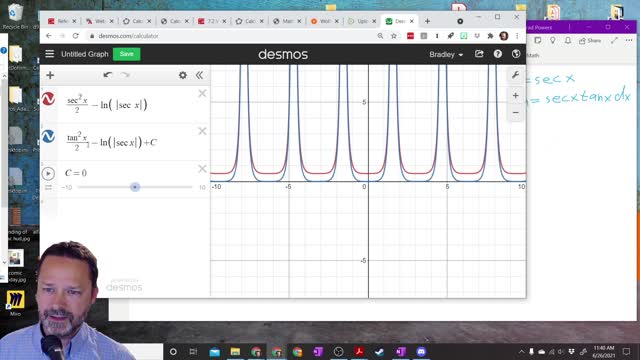Click the C slider thumb
Screen dimensions: 640x360
pyautogui.click(x=135, y=187)
